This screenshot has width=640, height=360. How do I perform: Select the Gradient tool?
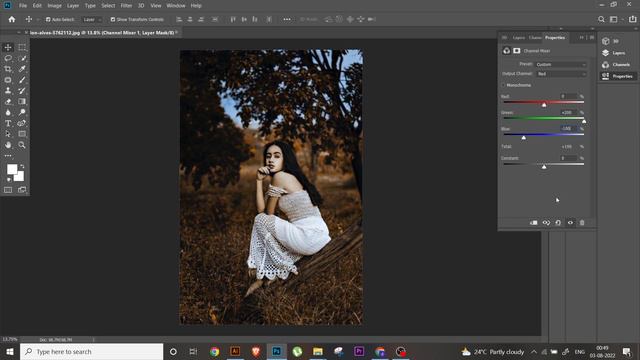22,102
